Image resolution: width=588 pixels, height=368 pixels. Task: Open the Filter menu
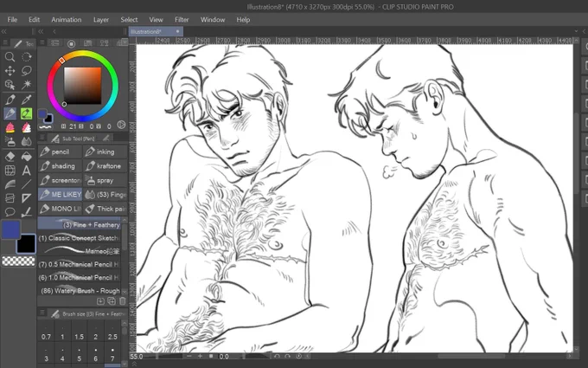click(182, 20)
